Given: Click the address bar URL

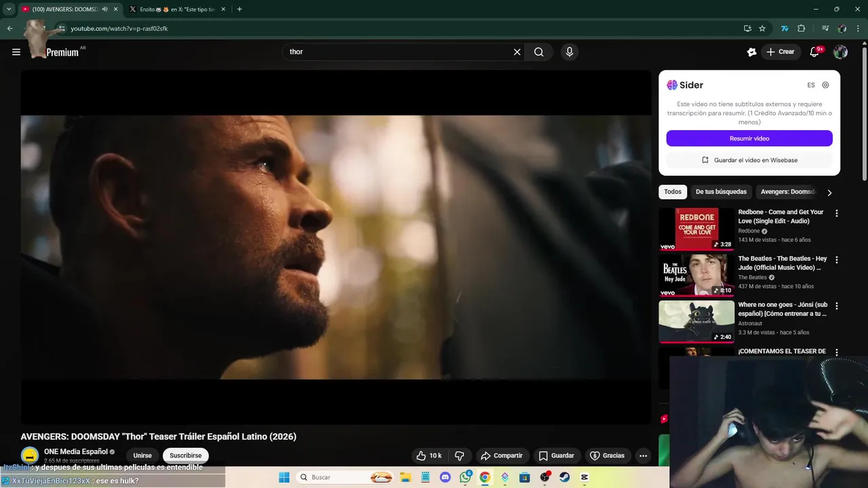Looking at the screenshot, I should pos(119,28).
